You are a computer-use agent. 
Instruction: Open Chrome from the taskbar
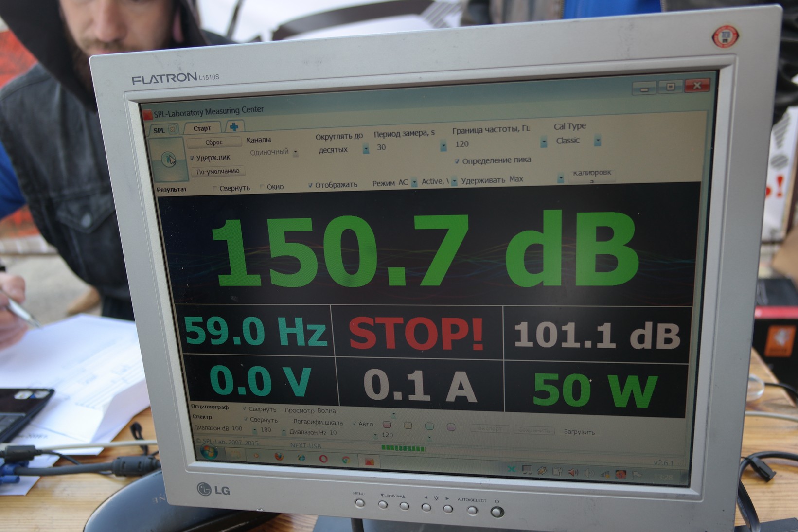tap(346, 460)
